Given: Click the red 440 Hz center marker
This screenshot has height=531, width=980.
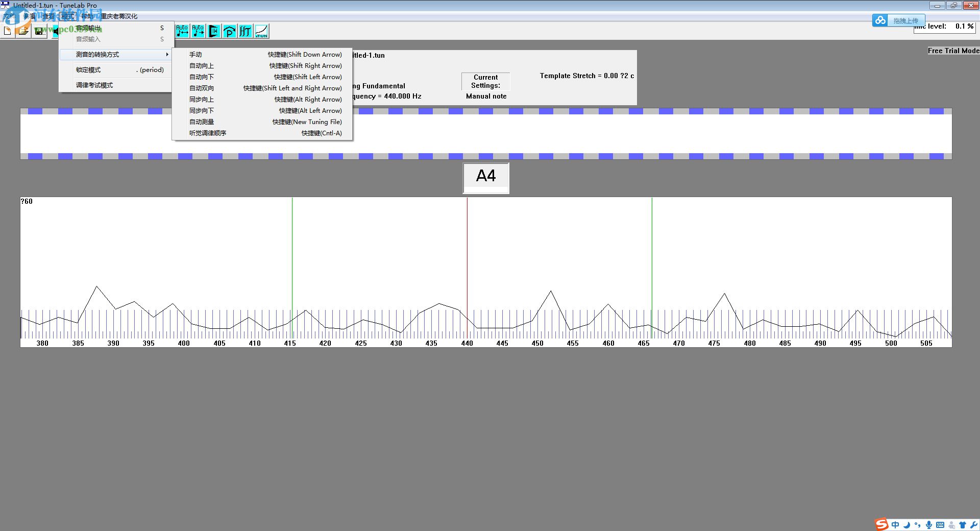Looking at the screenshot, I should tap(467, 268).
